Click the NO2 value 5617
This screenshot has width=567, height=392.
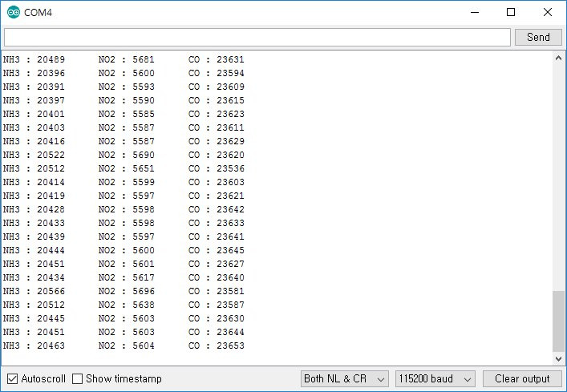(144, 277)
